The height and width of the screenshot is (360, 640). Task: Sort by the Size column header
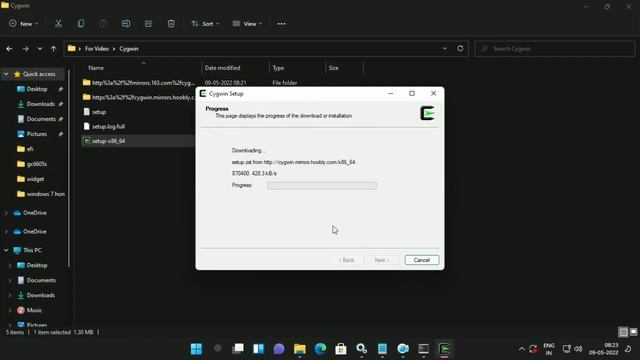click(x=334, y=68)
